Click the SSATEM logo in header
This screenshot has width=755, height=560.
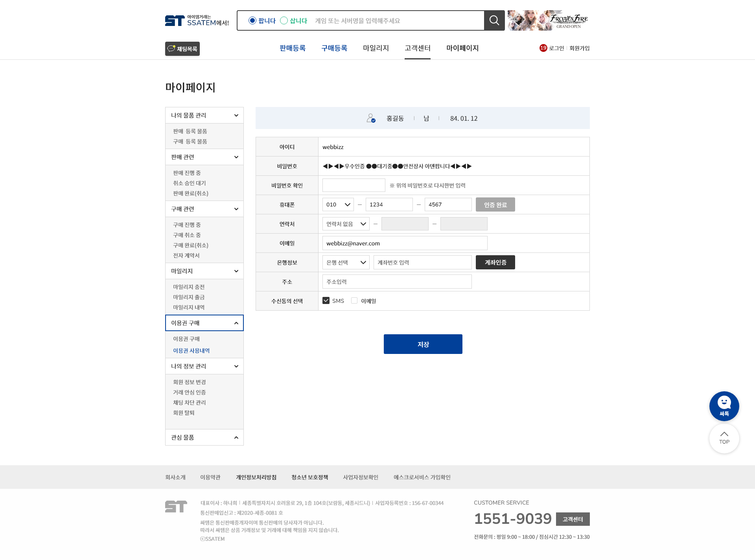[197, 20]
